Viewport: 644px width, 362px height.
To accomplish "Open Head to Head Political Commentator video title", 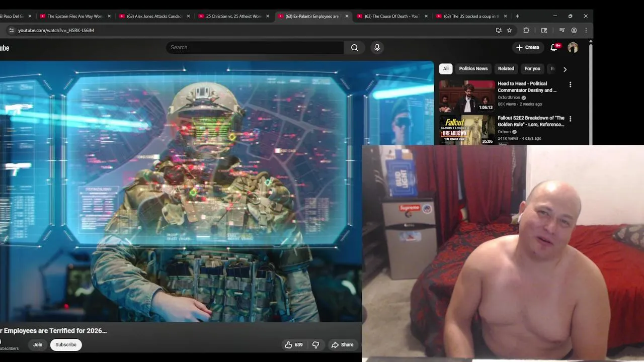I will pos(527,87).
